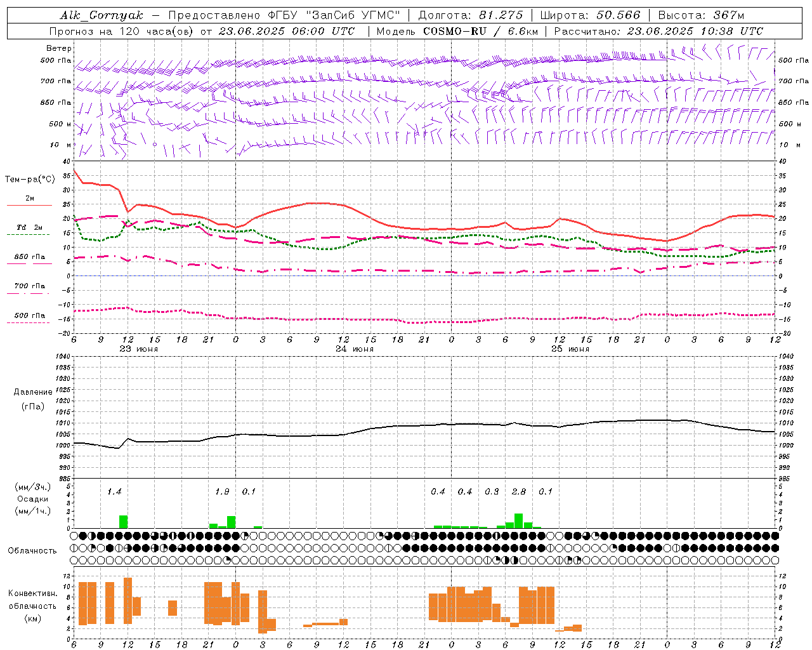Click the 1.4 precipitation total value

(x=114, y=492)
